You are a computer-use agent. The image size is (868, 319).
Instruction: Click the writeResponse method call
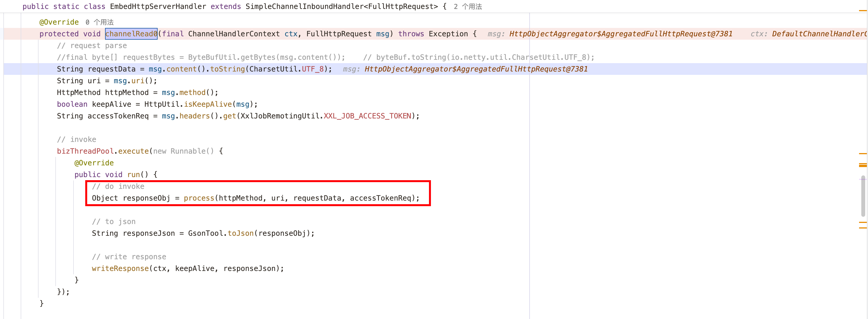[120, 268]
